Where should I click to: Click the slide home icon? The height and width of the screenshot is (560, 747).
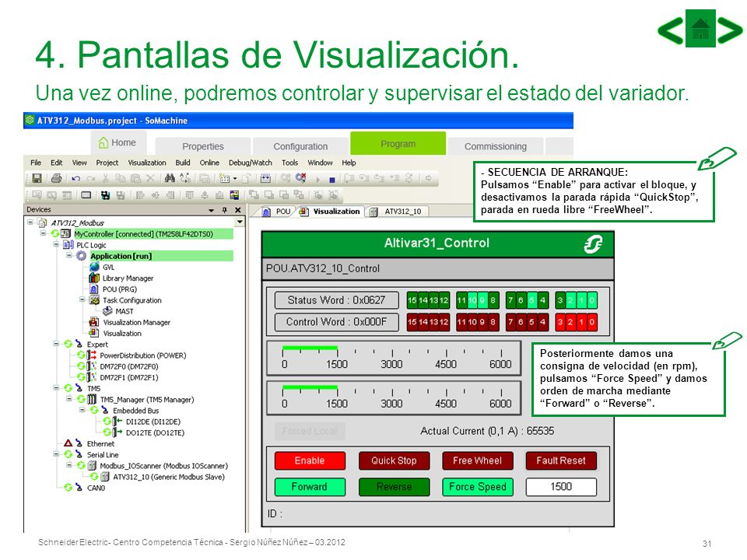[x=700, y=28]
